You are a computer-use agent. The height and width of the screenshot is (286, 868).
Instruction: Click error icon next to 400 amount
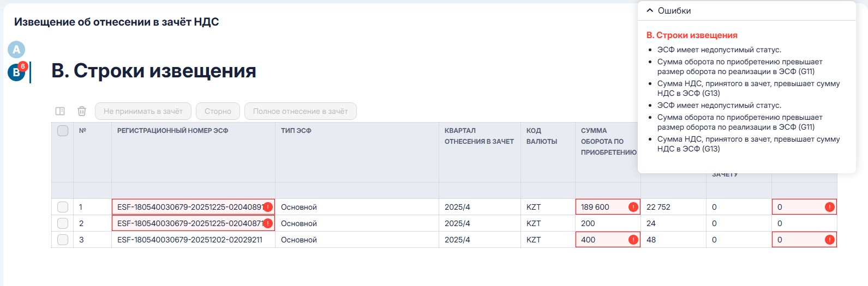pos(633,240)
